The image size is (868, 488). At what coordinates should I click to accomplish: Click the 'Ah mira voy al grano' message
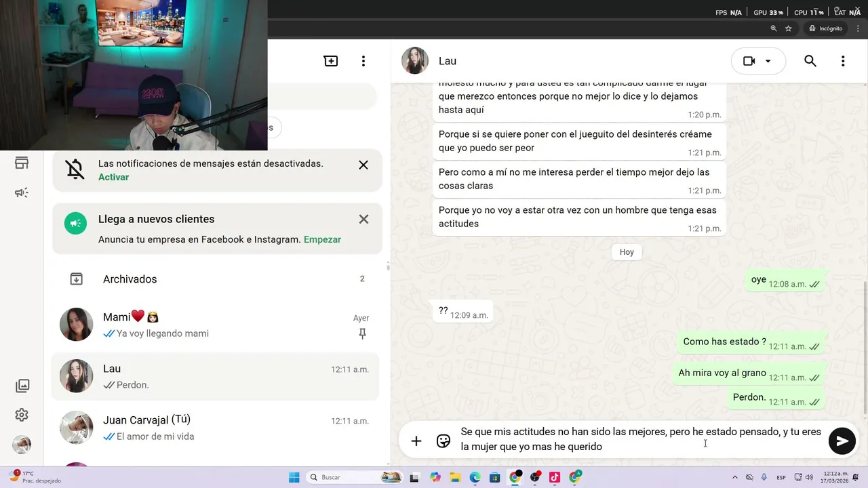click(x=749, y=374)
